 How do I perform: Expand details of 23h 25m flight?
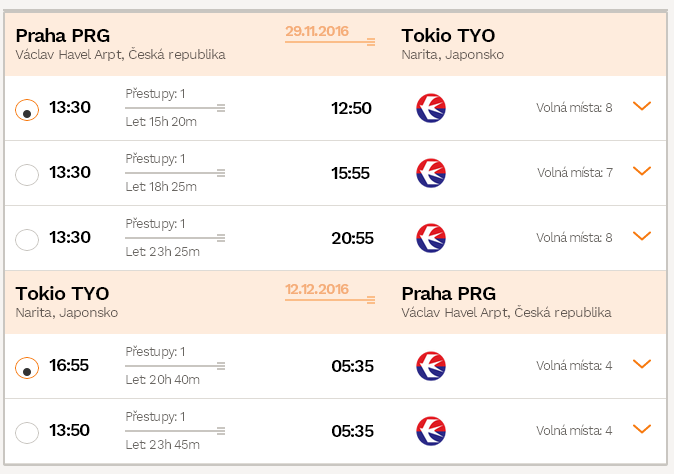[x=642, y=236]
